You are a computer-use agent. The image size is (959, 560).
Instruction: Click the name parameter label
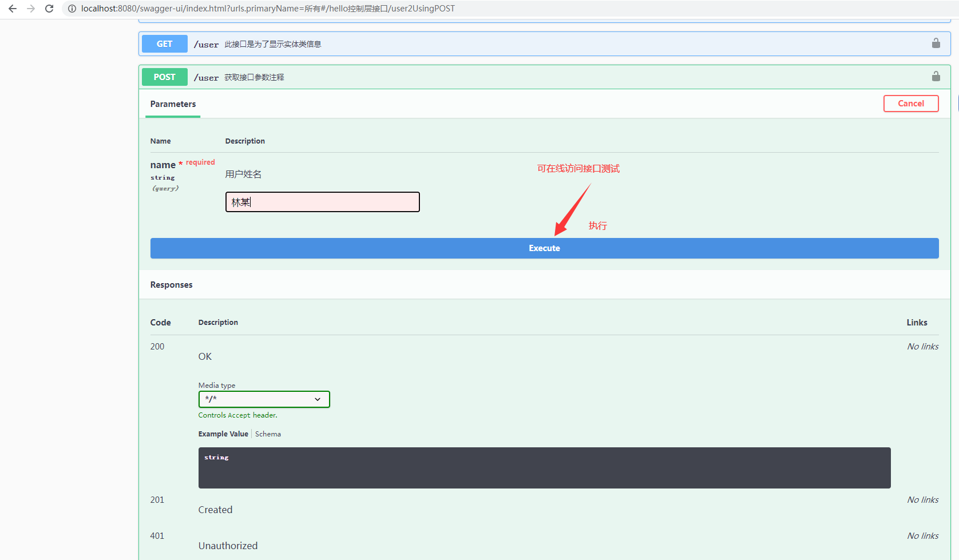pos(163,165)
